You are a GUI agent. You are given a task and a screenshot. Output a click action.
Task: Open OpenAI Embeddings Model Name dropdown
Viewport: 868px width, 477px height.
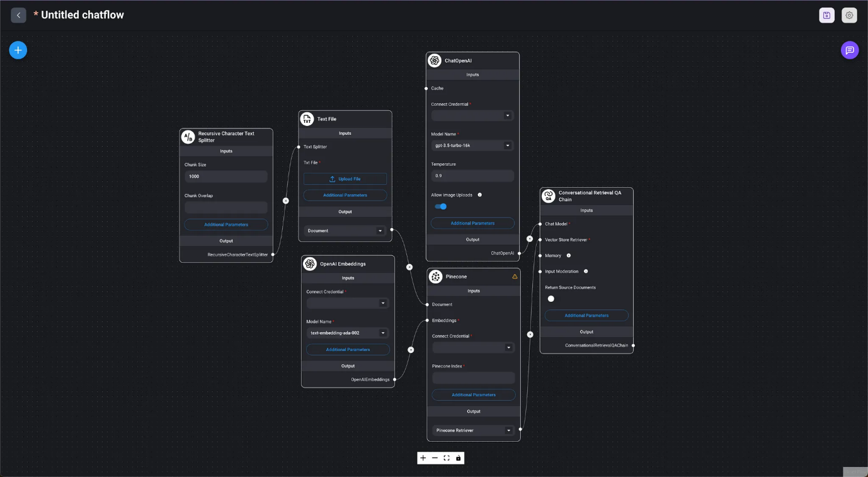(x=348, y=333)
